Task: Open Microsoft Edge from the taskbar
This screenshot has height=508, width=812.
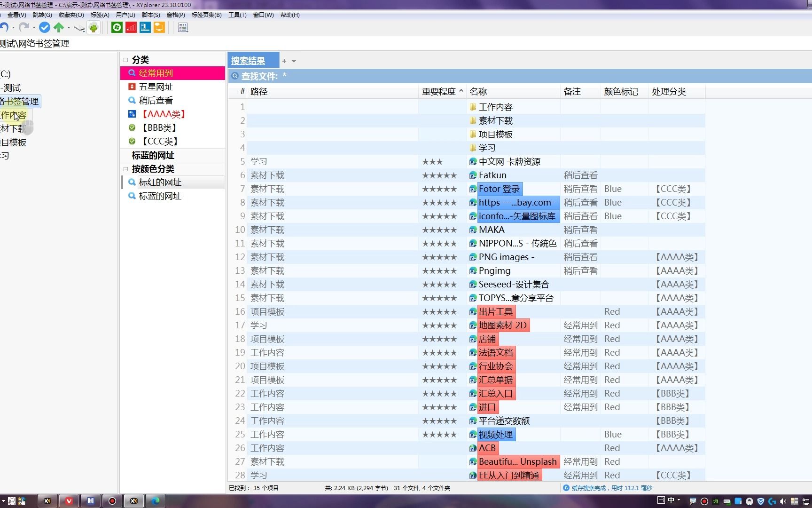Action: 155,501
